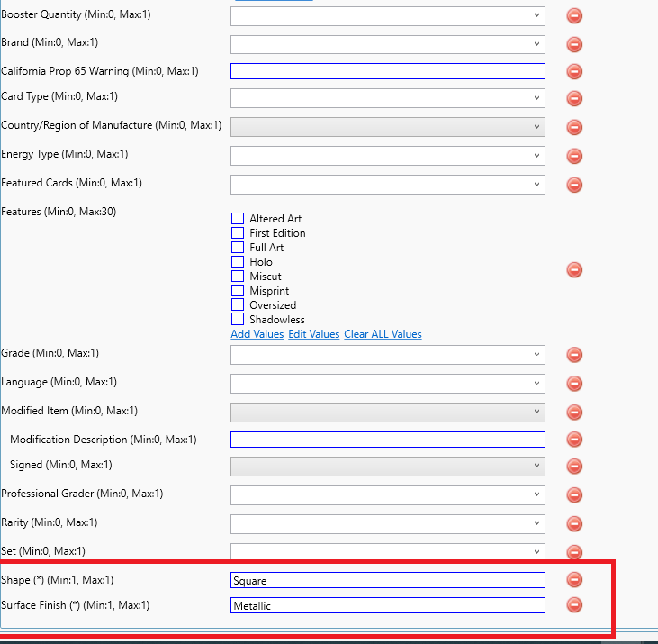
Task: Remove the Language attribute row
Action: point(574,384)
